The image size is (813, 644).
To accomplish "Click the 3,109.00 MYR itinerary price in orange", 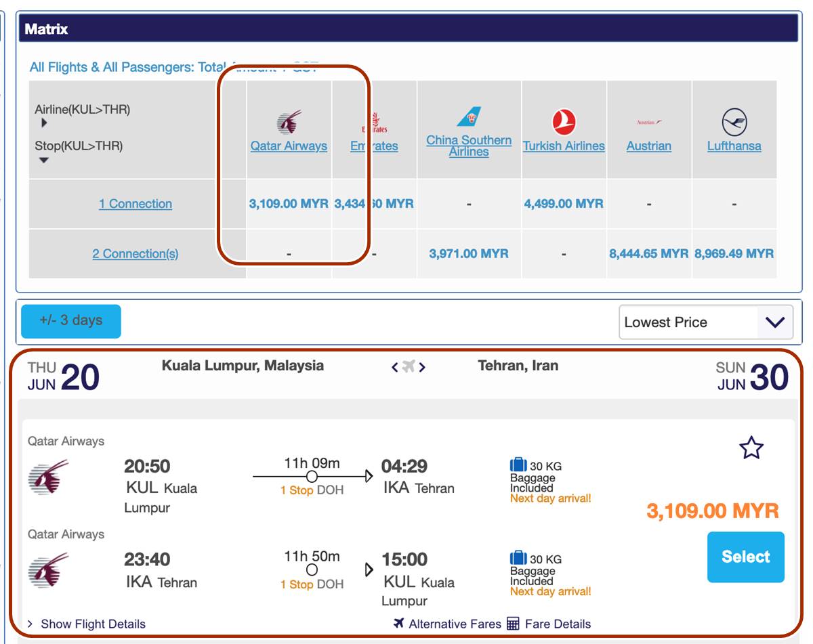I will click(713, 511).
